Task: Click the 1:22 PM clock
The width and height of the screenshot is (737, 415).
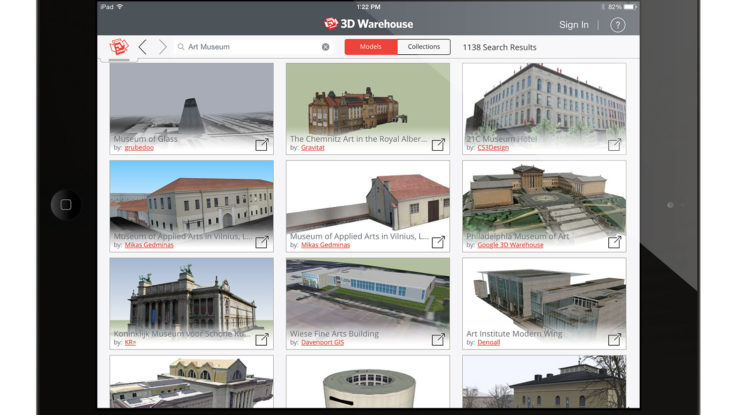Action: coord(368,7)
